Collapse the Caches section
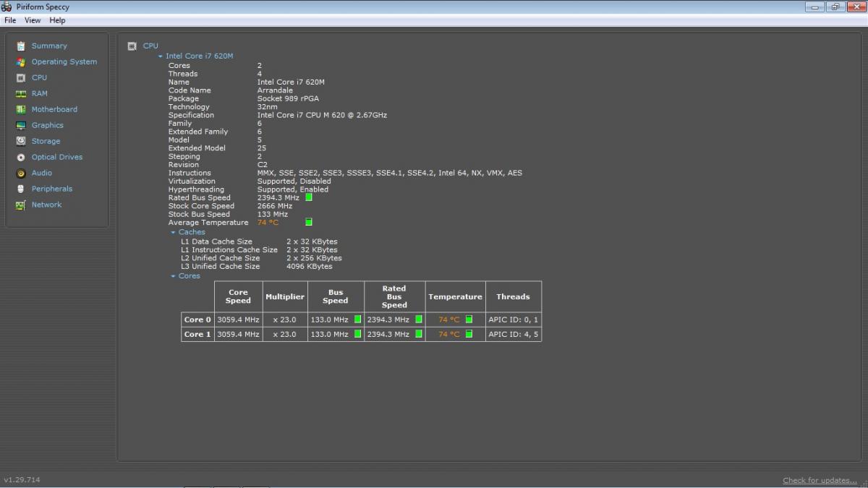The image size is (868, 488). pyautogui.click(x=174, y=232)
